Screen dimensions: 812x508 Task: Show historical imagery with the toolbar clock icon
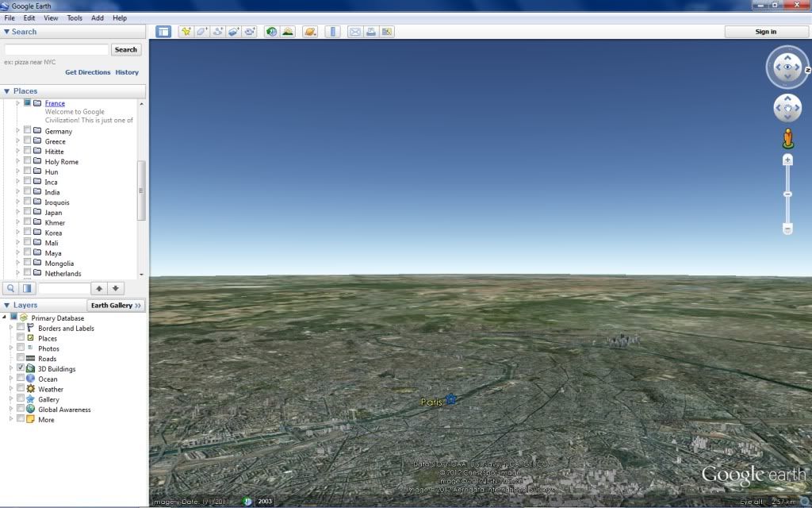pyautogui.click(x=271, y=32)
